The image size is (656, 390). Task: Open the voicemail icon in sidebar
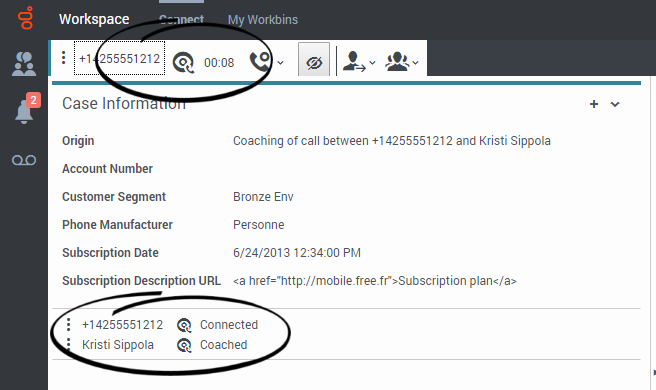24,160
